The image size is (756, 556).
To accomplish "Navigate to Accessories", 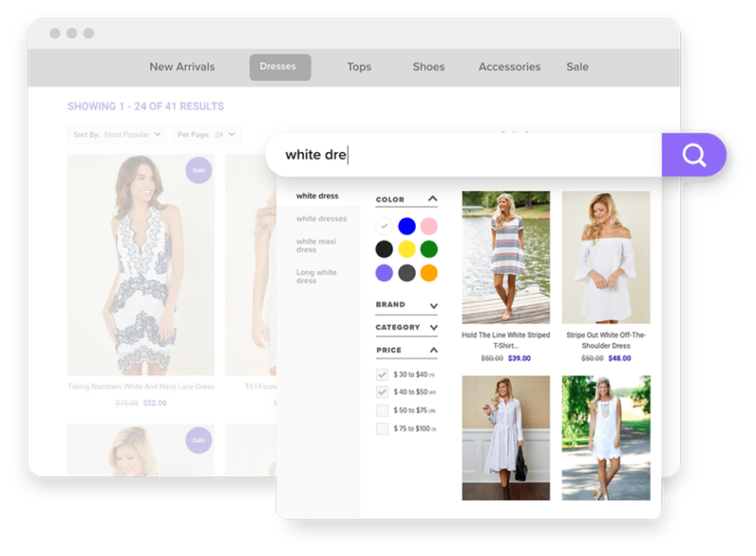I will pyautogui.click(x=509, y=67).
